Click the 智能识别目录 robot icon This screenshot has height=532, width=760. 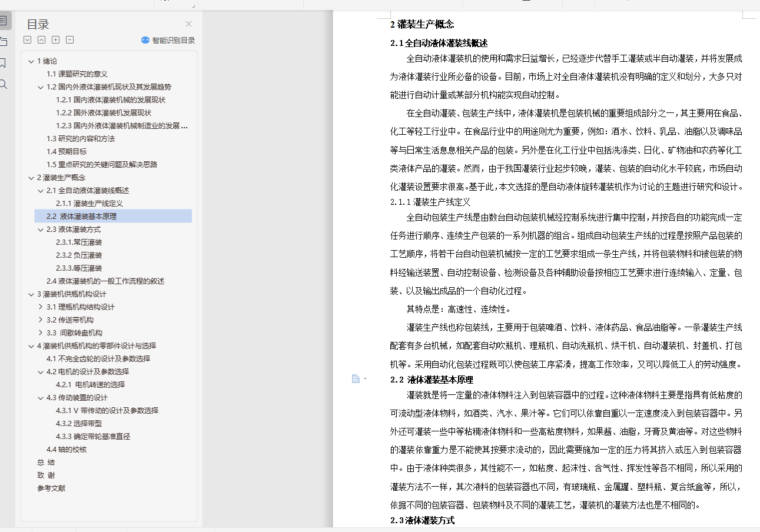[145, 40]
